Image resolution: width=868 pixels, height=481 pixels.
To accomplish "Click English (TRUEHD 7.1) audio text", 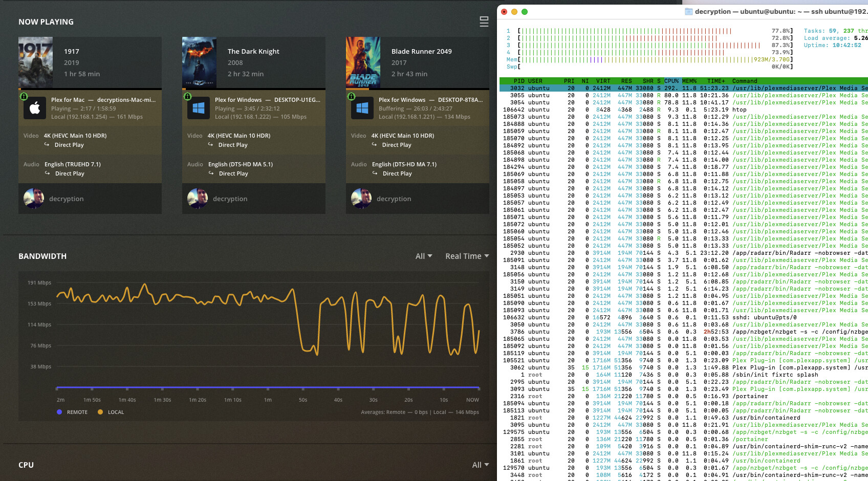I will (73, 164).
